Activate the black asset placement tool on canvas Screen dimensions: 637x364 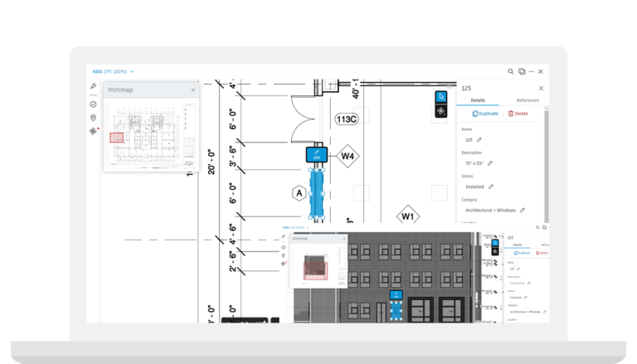(440, 111)
